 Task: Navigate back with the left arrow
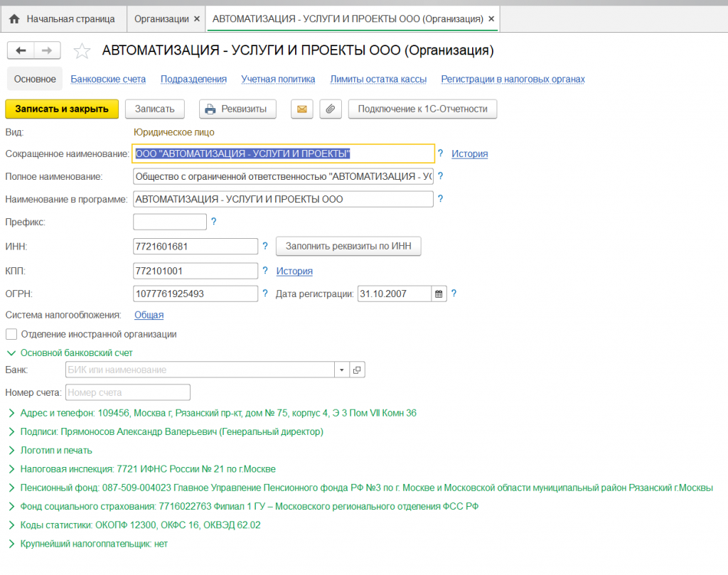coord(21,50)
